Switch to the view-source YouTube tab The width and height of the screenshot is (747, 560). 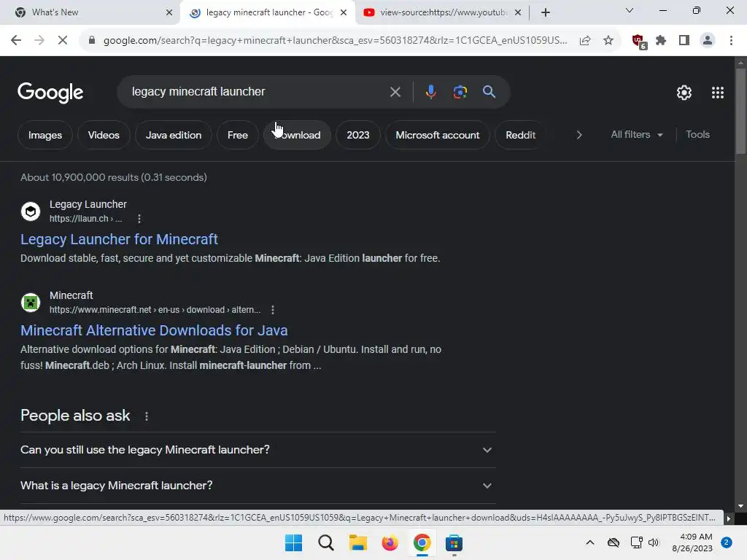[443, 12]
